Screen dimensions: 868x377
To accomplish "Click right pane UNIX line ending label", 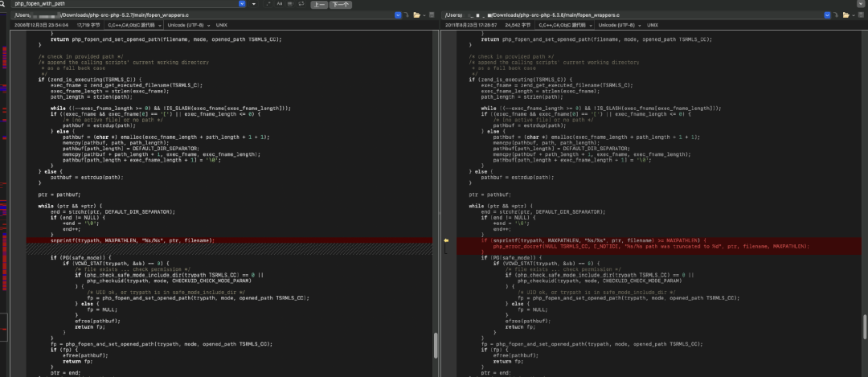I will pos(652,25).
